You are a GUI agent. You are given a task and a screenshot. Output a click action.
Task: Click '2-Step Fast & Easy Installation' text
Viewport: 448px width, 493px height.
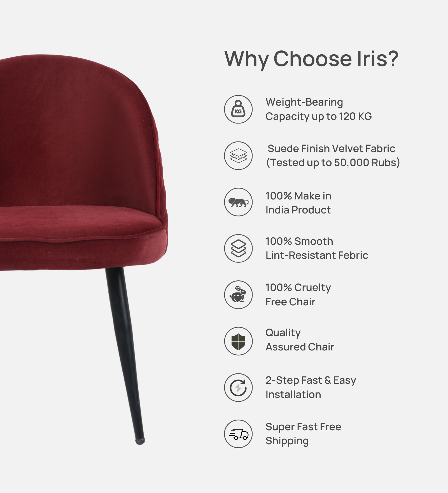pos(311,387)
